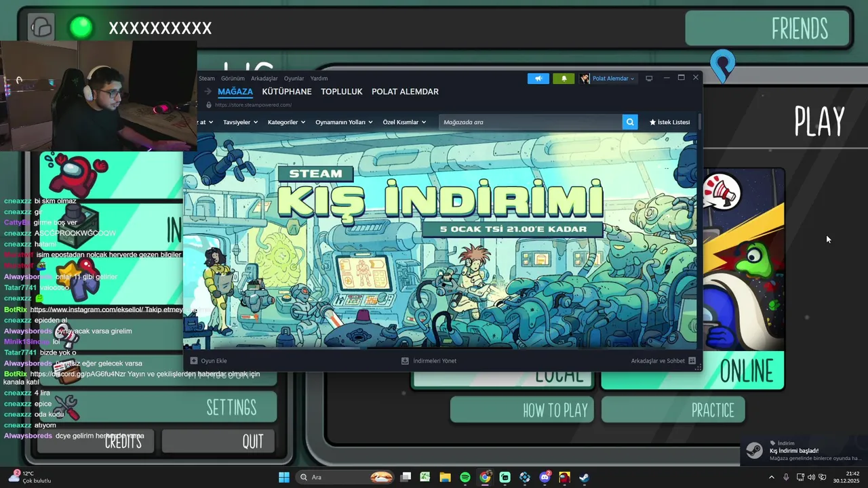The height and width of the screenshot is (488, 868).
Task: Click the store search magnifier button
Action: 630,122
